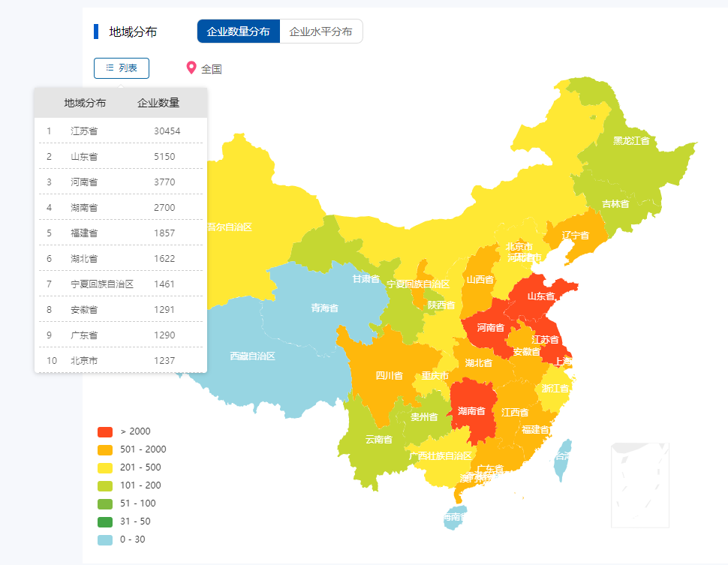Click the 全国 region label
This screenshot has height=565, width=728.
[211, 69]
